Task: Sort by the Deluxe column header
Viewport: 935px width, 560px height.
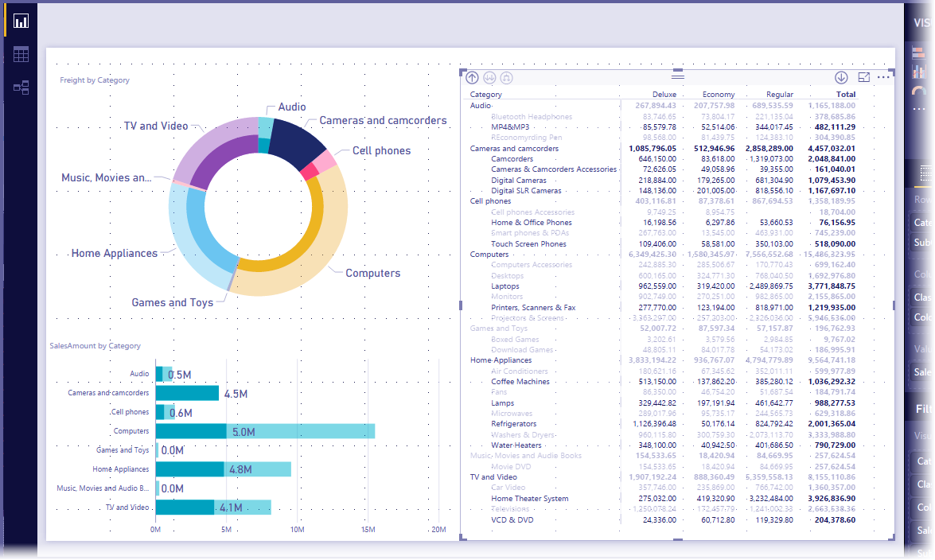Action: click(664, 94)
